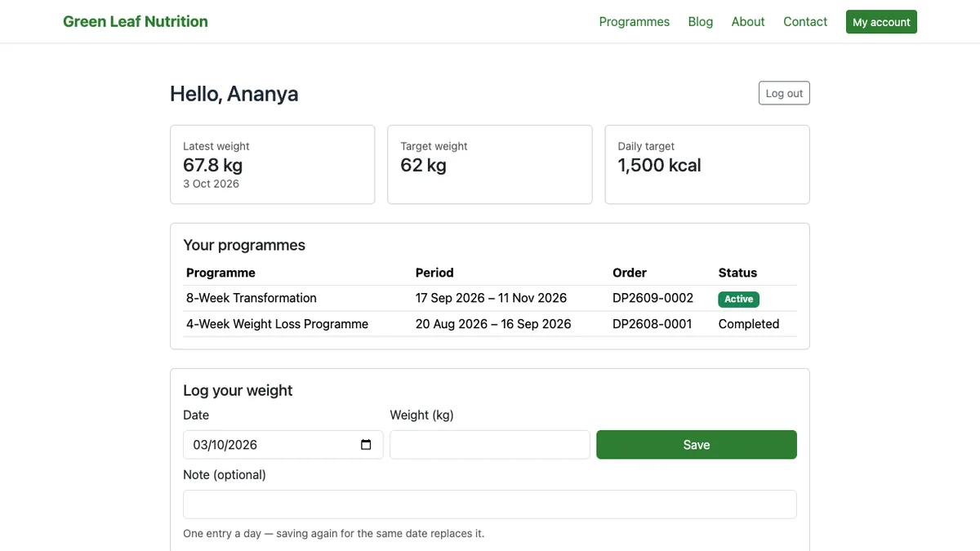Click period 17 Sep 2026 – 11 Nov 2026
The width and height of the screenshot is (980, 551).
(491, 298)
